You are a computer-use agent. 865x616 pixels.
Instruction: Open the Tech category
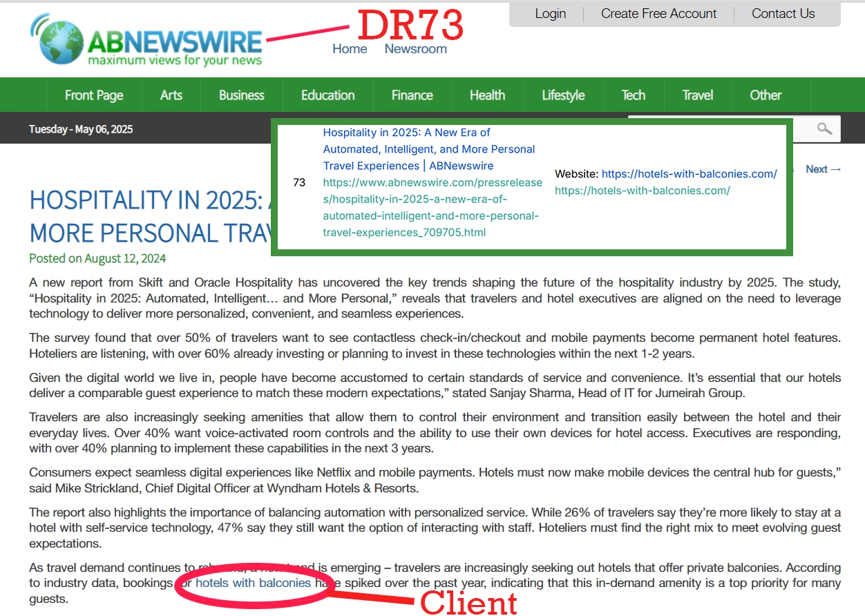633,95
